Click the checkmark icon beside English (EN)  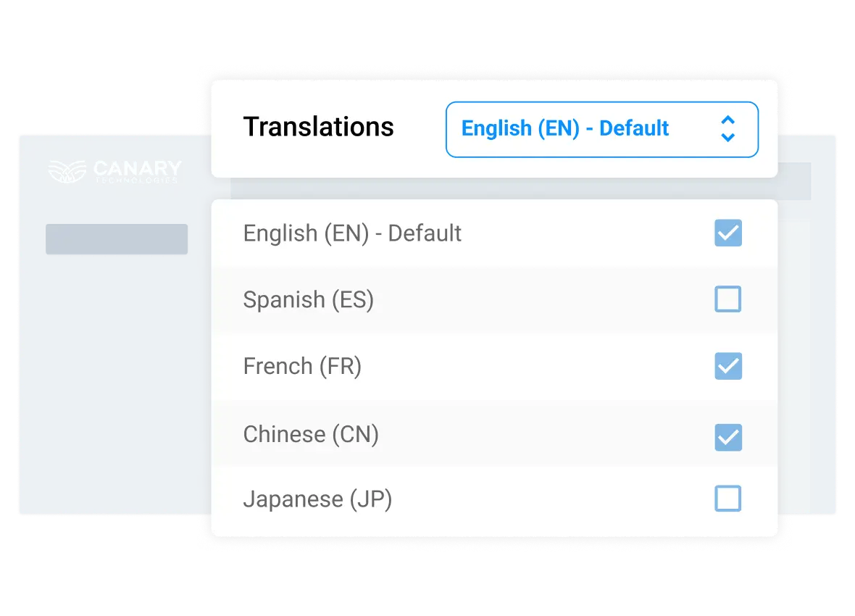[727, 233]
